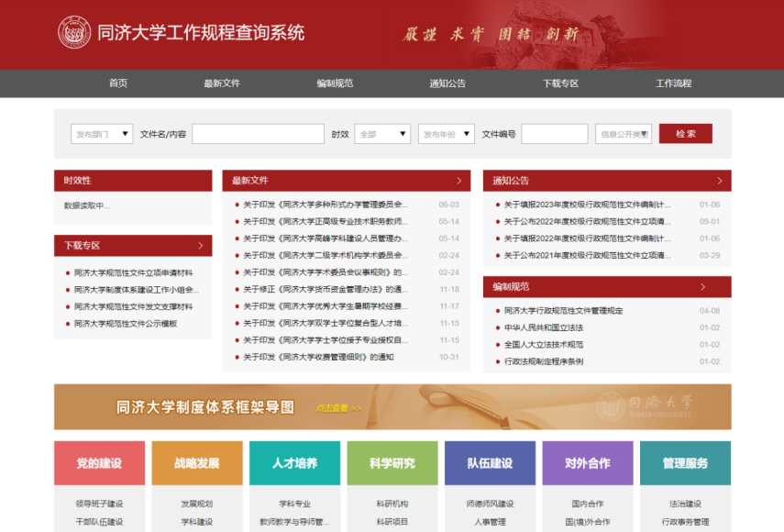The image size is (784, 532).
Task: Open 填报2022年度校级行政规范性文件 notice
Action: (587, 239)
